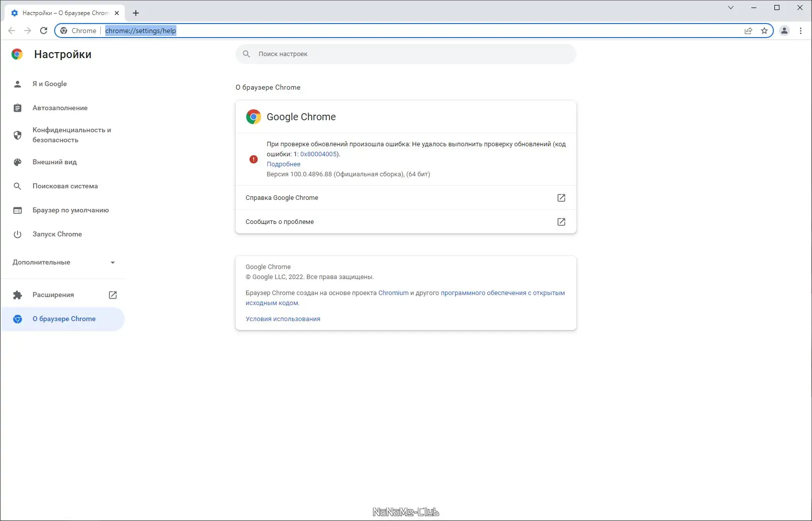Close the Настройки tab
Screen dimensions: 812x521
pyautogui.click(x=117, y=13)
